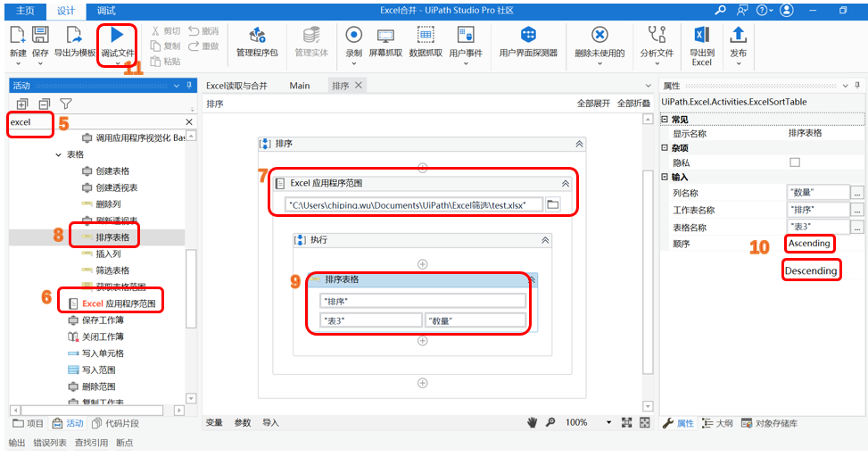Image resolution: width=868 pixels, height=457 pixels.
Task: Collapse the 常见 property section
Action: (665, 120)
